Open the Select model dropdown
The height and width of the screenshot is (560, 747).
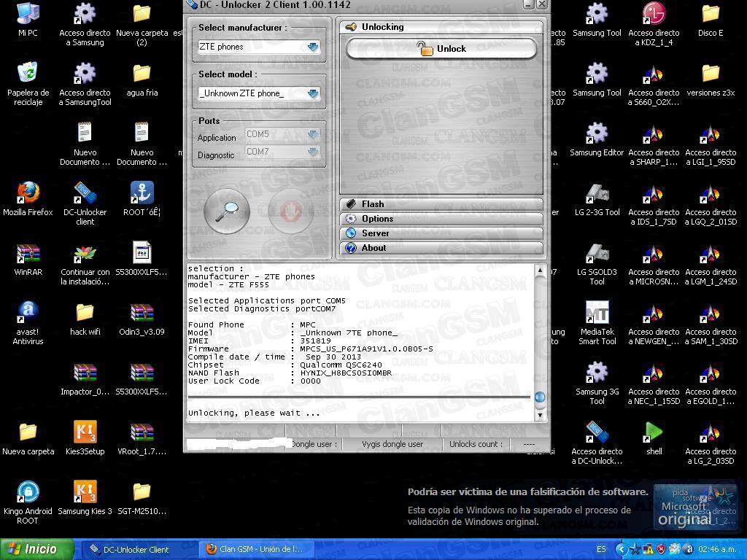(x=312, y=93)
